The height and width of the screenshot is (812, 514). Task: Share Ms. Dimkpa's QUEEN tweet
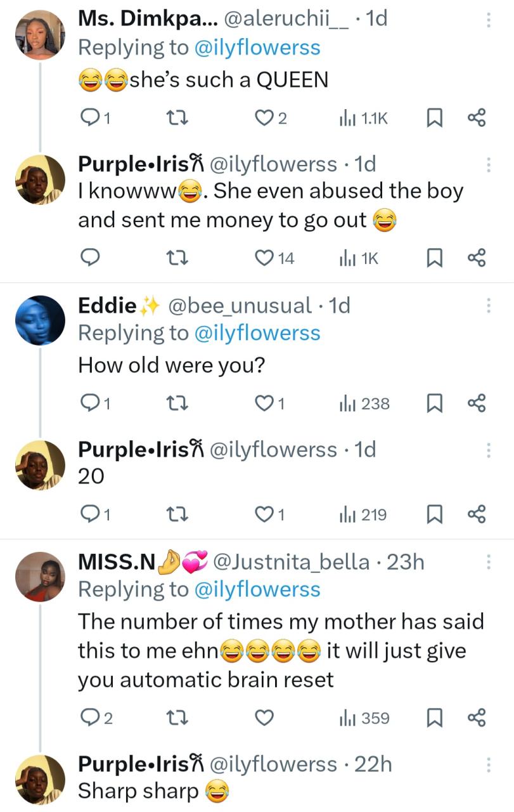pyautogui.click(x=476, y=118)
